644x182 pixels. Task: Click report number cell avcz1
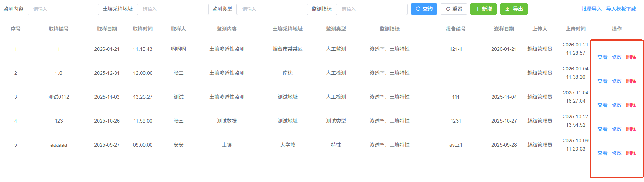pyautogui.click(x=455, y=145)
